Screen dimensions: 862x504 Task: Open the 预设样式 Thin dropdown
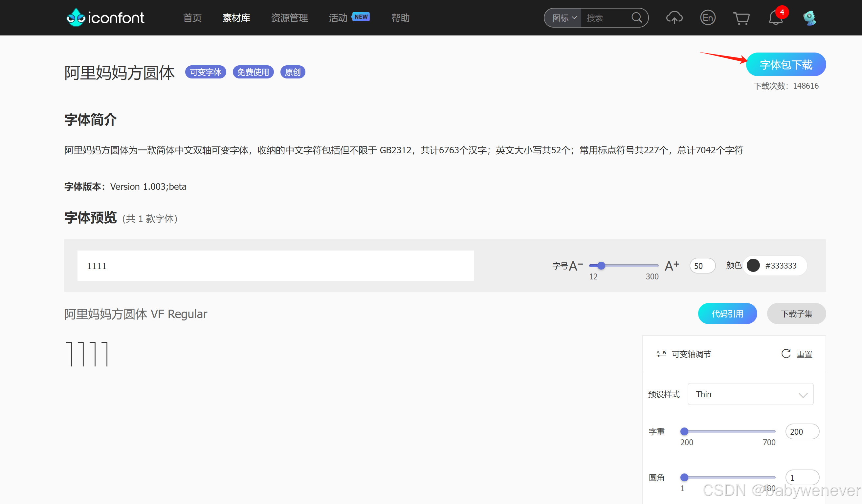coord(750,394)
